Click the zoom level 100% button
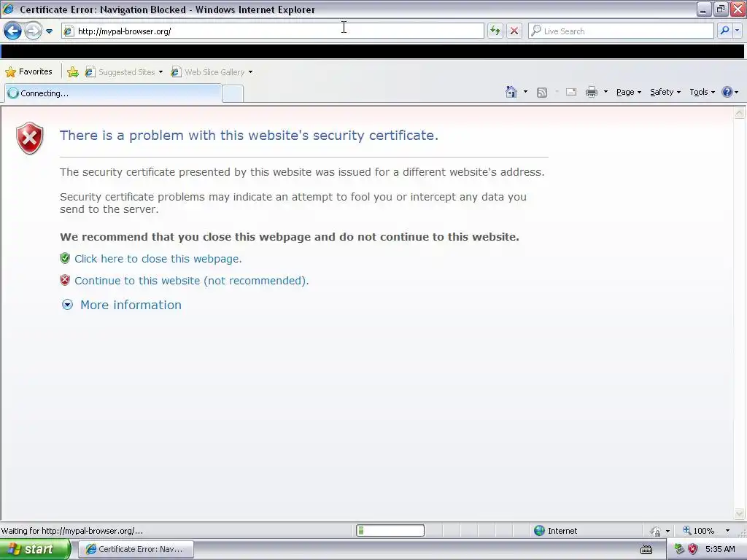This screenshot has width=747, height=560. tap(699, 531)
